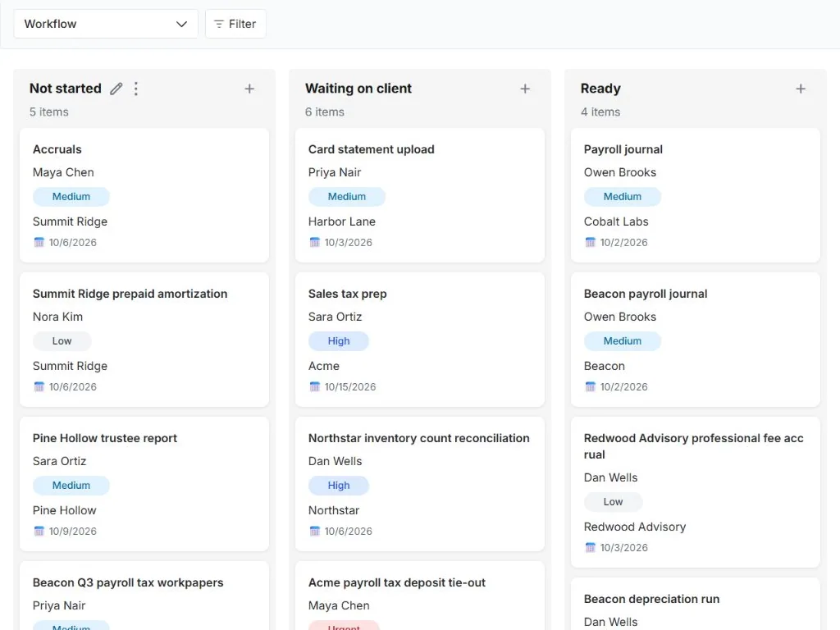Image resolution: width=840 pixels, height=630 pixels.
Task: Select Maya Chen on Acme payroll tax tie-out
Action: 339,605
